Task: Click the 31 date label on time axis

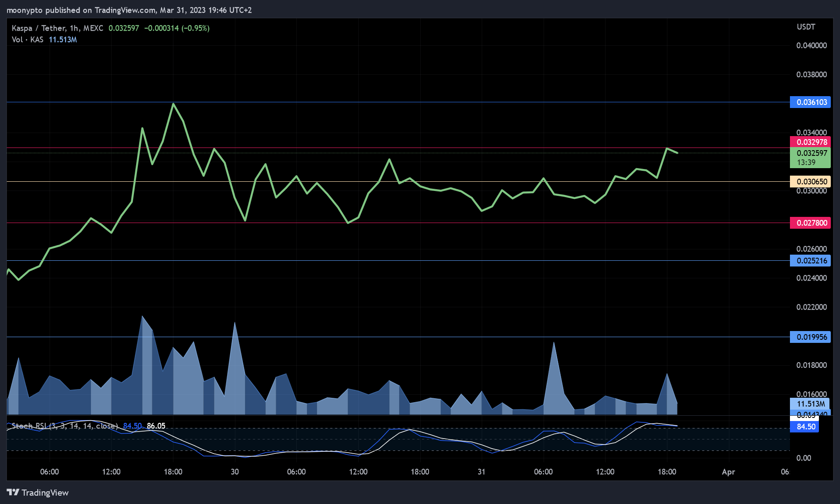Action: 482,472
